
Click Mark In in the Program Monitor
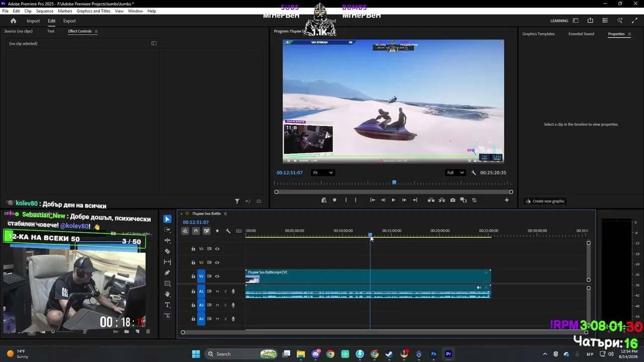tap(346, 200)
